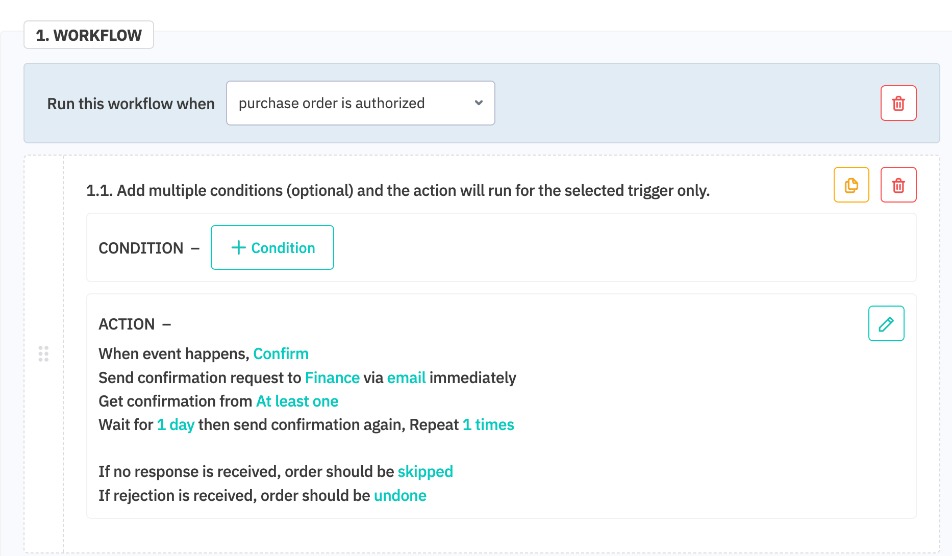The image size is (952, 556).
Task: Grab the drag handle dots on block
Action: [44, 354]
